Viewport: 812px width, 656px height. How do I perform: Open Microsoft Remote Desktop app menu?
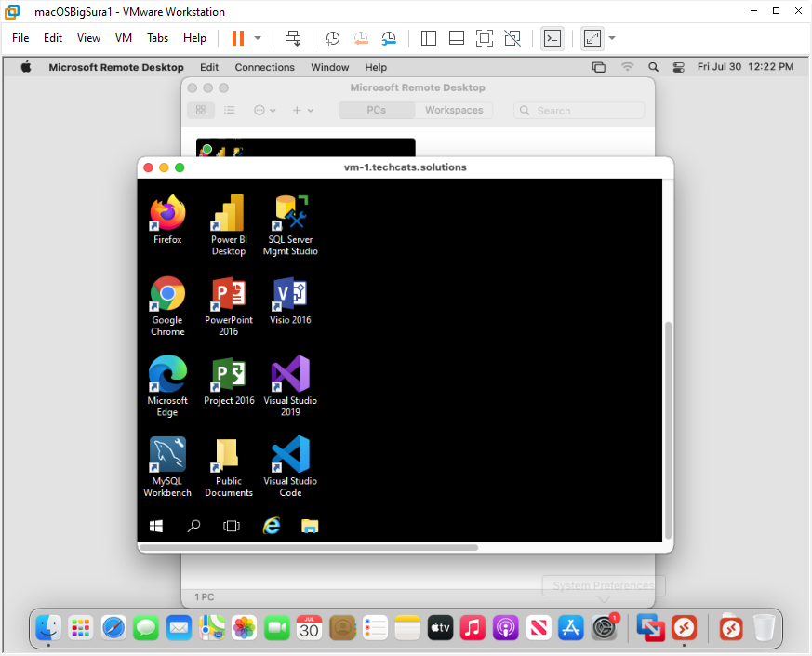point(116,67)
